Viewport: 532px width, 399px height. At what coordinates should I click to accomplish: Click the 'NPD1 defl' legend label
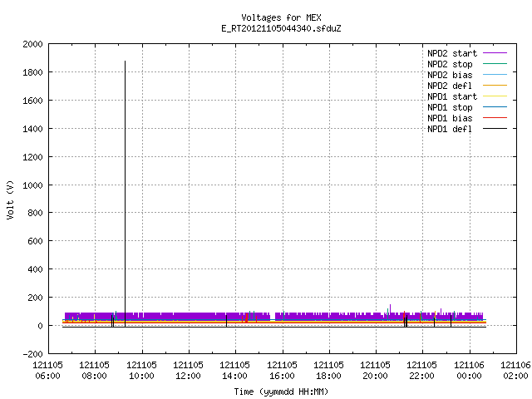[x=450, y=130]
